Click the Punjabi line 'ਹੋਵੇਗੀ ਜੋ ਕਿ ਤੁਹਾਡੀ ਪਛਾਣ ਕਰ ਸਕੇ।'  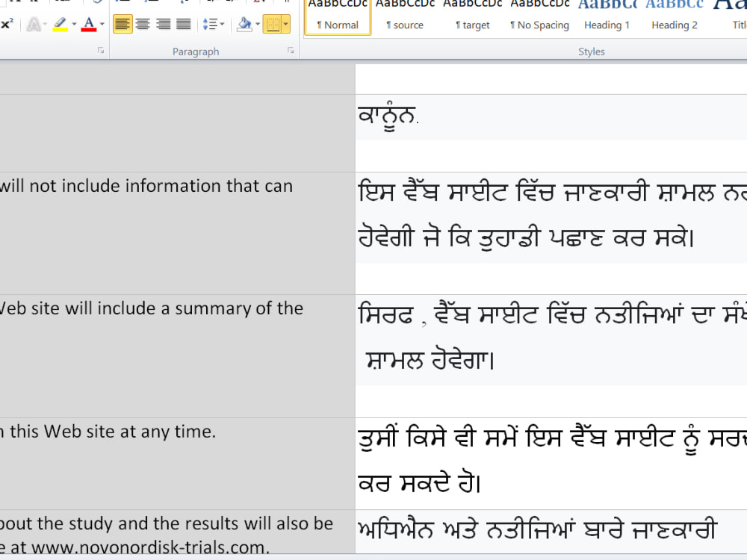pyautogui.click(x=526, y=237)
